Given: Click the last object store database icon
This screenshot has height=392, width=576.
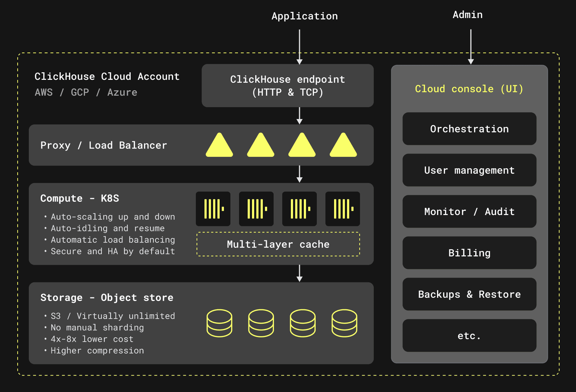Looking at the screenshot, I should (x=345, y=323).
